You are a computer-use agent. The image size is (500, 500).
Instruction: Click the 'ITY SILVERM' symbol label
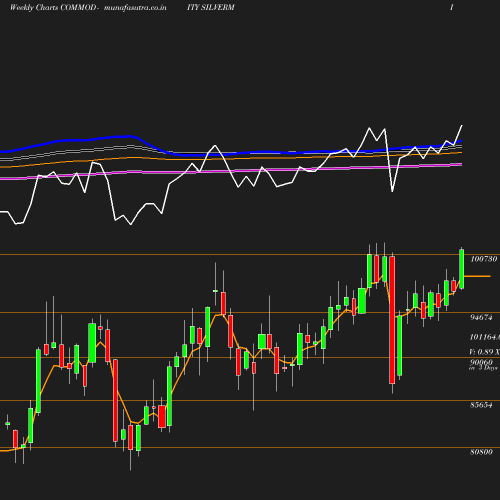tap(210, 8)
